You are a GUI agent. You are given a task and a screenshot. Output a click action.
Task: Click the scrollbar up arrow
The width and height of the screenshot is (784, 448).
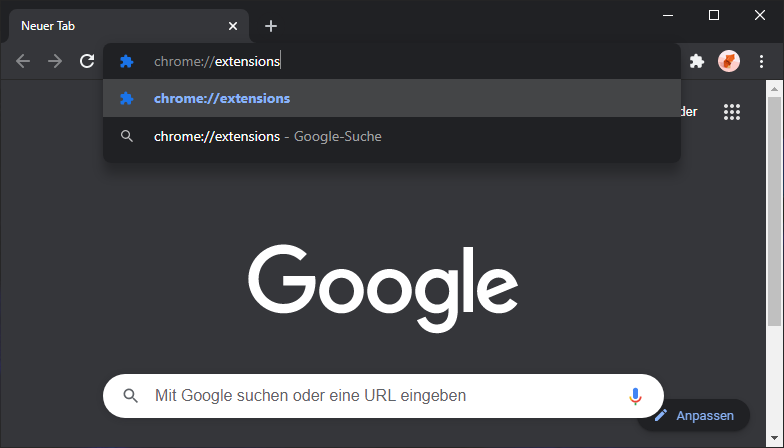point(774,90)
